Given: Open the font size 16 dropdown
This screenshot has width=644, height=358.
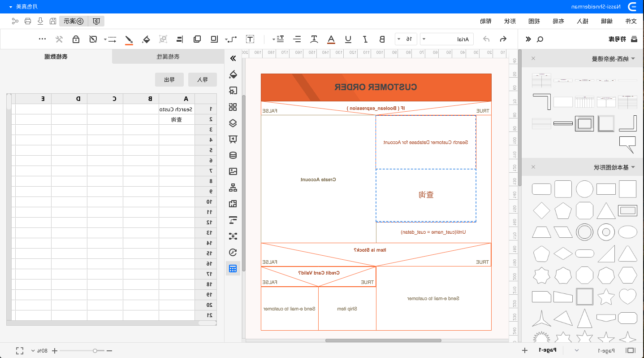Looking at the screenshot, I should tap(406, 39).
